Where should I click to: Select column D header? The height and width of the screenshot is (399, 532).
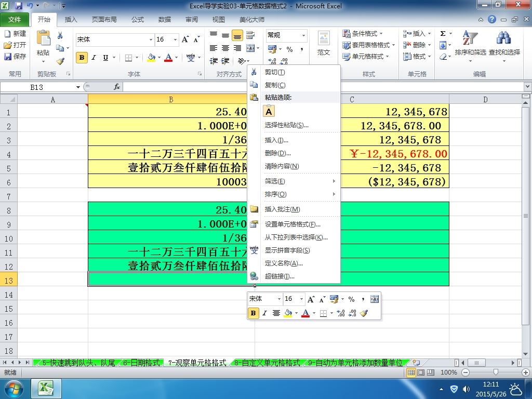coord(485,99)
